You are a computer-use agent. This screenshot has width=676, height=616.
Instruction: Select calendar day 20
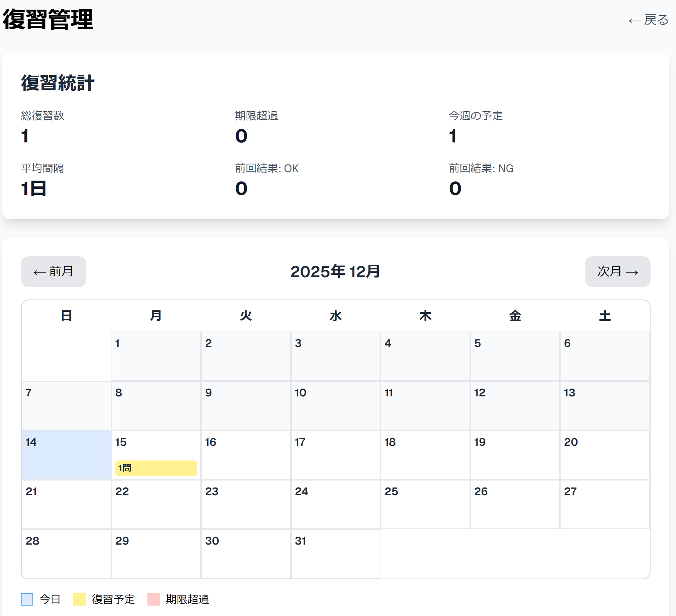[605, 455]
